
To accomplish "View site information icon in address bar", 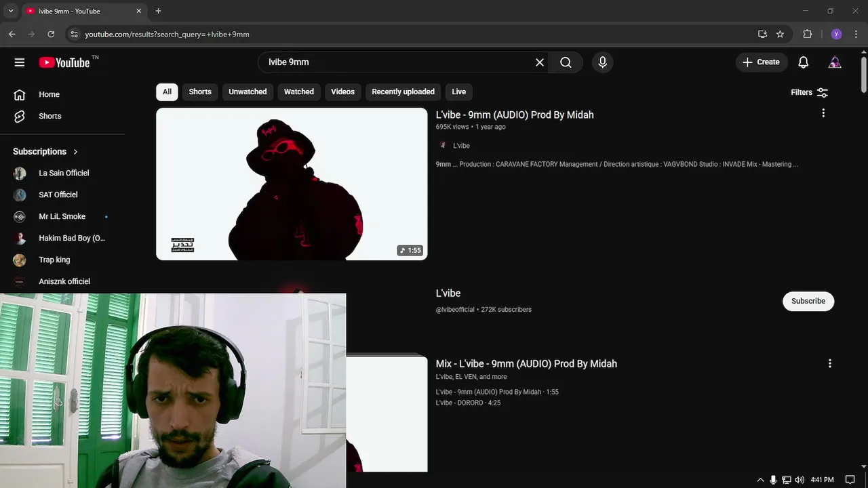I will click(74, 34).
